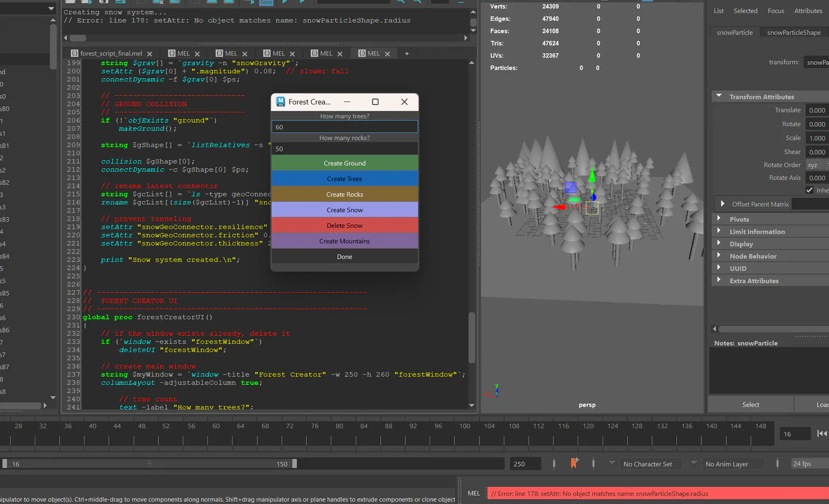Click the MEL tab icon of the last script tab

pyautogui.click(x=362, y=53)
